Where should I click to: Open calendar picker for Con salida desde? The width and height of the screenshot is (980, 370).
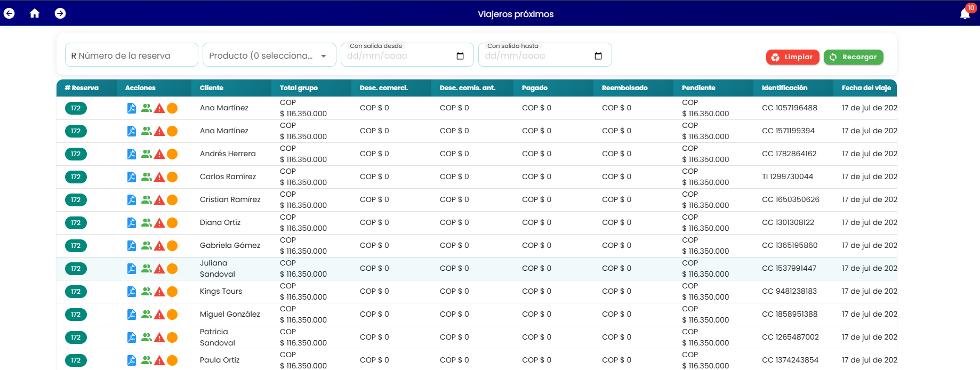coord(460,56)
